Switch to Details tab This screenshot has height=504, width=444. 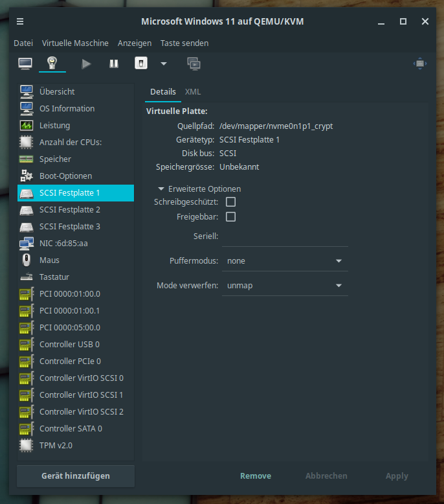coord(163,92)
